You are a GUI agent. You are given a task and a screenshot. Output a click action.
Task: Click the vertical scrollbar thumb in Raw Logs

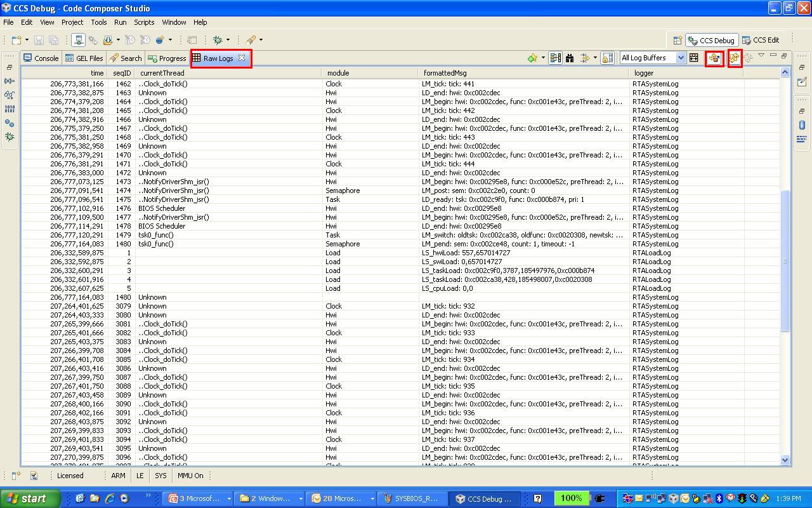[785, 260]
